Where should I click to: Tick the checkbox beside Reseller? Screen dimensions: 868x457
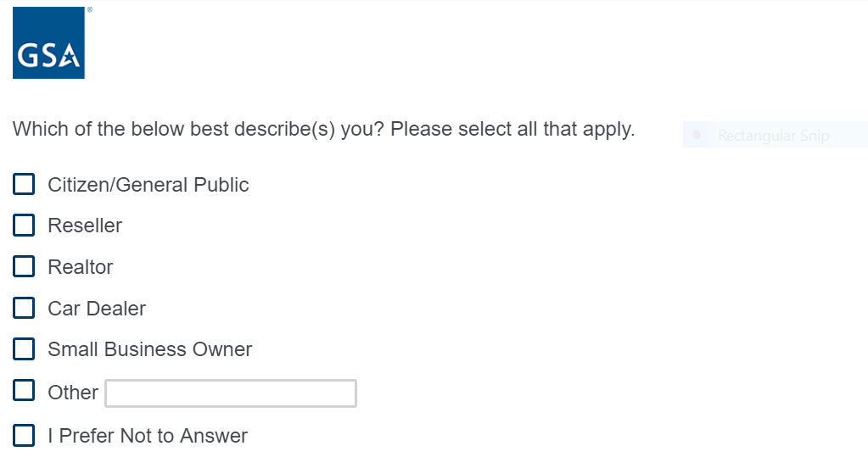coord(24,225)
